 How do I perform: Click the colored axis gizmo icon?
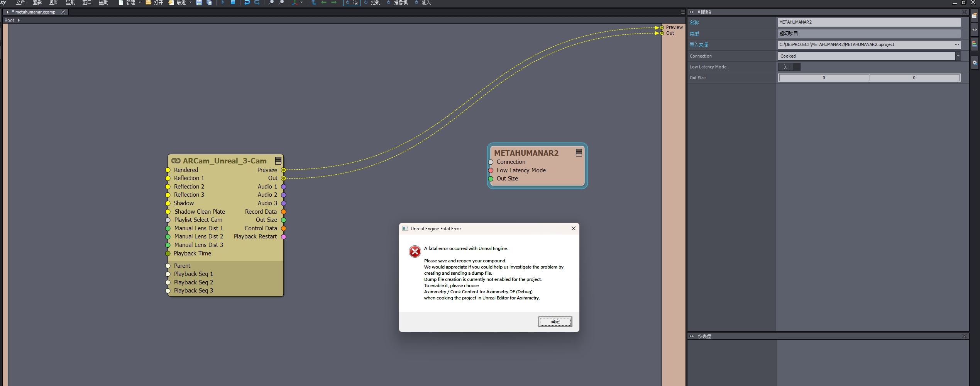click(295, 2)
